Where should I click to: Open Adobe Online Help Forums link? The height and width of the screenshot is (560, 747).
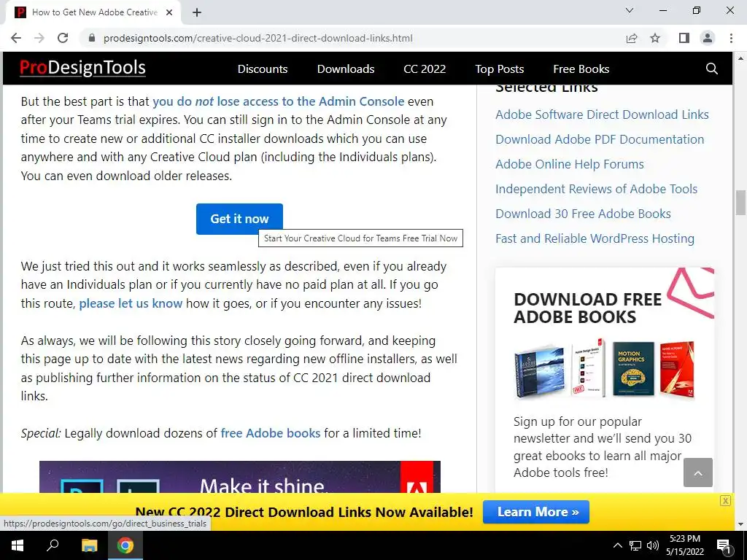click(570, 164)
